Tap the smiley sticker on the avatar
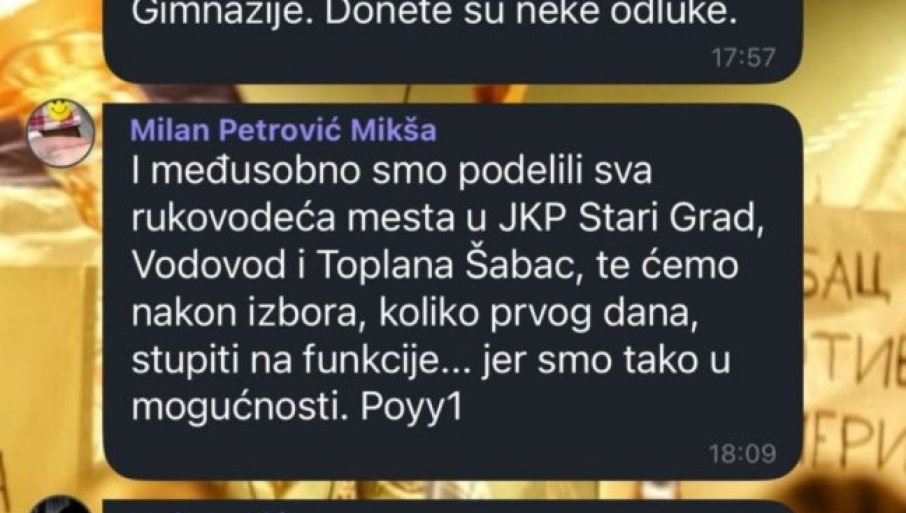The image size is (906, 513). [x=57, y=109]
